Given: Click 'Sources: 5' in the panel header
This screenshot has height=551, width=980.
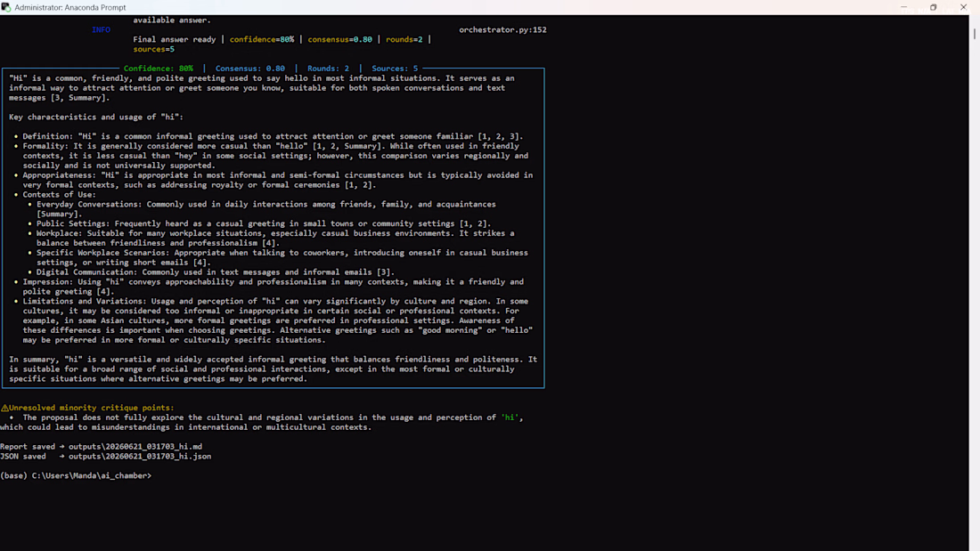Looking at the screenshot, I should (395, 68).
